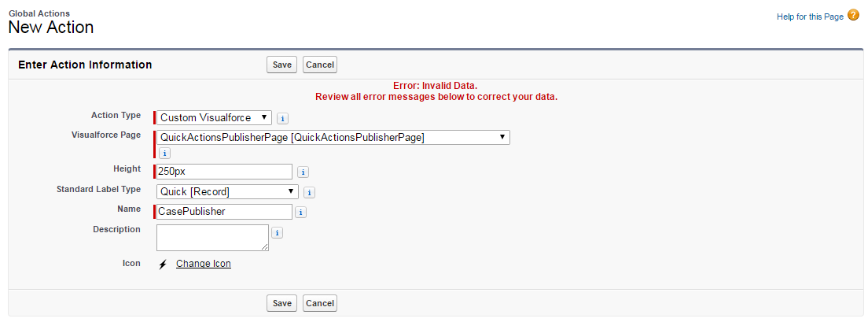The height and width of the screenshot is (322, 868).
Task: Open the Standard Label Type dropdown
Action: click(x=227, y=191)
